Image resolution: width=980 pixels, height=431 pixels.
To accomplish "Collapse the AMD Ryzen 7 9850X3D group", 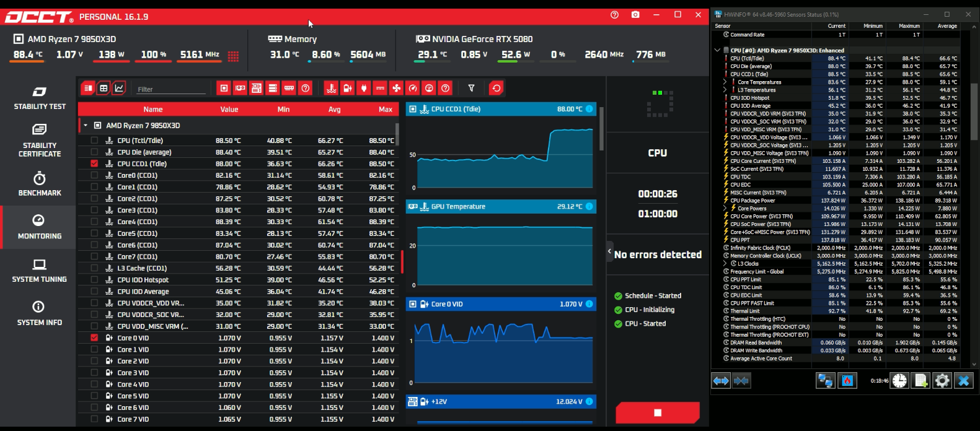I will [86, 126].
